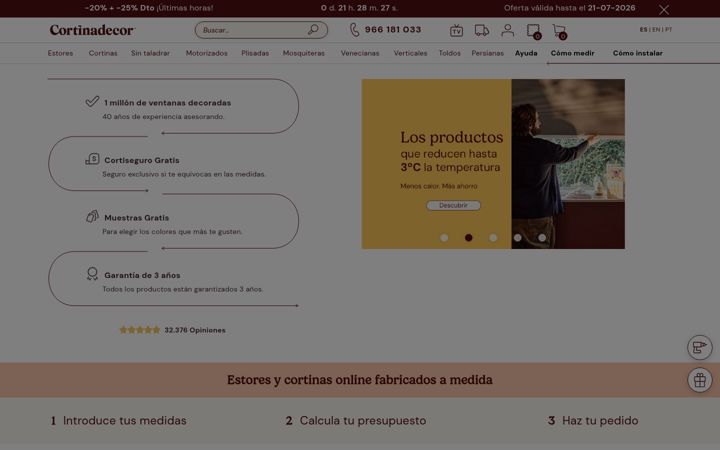Open the samples icon with counter
The width and height of the screenshot is (720, 450).
pyautogui.click(x=534, y=31)
